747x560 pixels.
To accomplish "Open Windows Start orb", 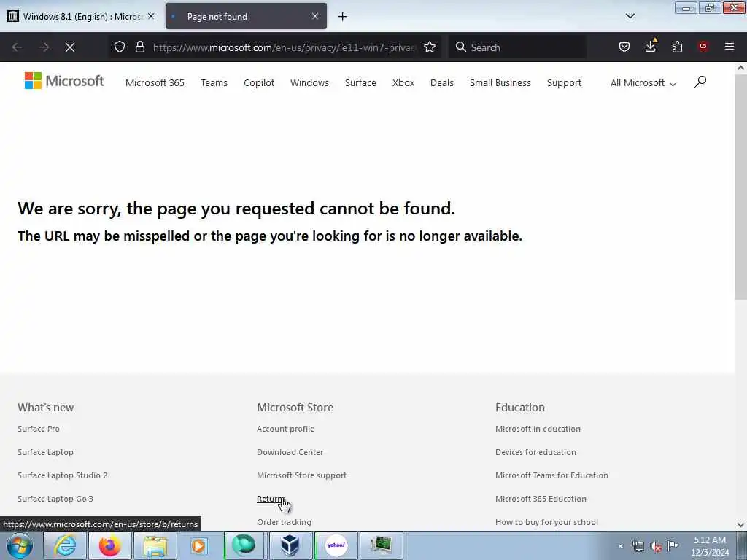I will point(20,545).
